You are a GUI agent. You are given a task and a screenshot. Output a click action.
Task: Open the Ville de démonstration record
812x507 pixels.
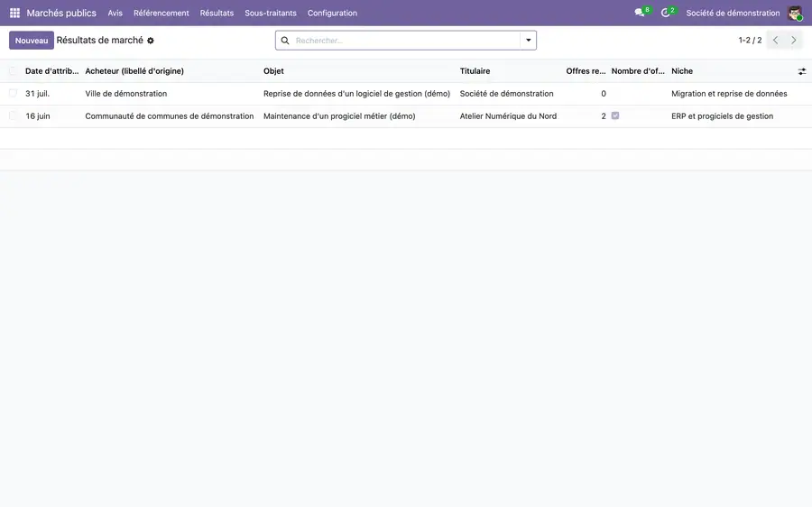pos(125,93)
